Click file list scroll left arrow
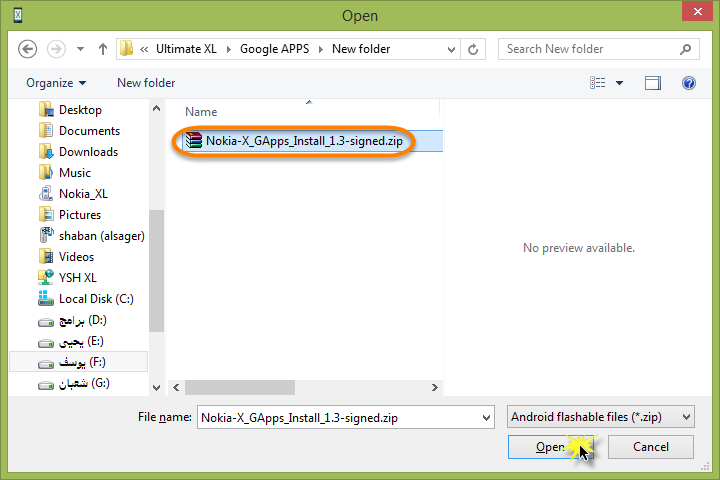The image size is (720, 480). click(176, 388)
